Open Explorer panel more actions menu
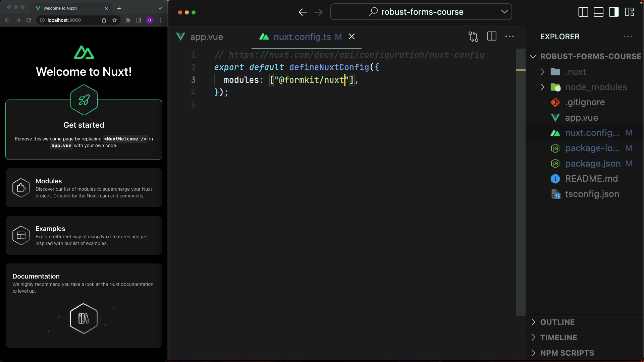The width and height of the screenshot is (644, 362). tap(628, 36)
